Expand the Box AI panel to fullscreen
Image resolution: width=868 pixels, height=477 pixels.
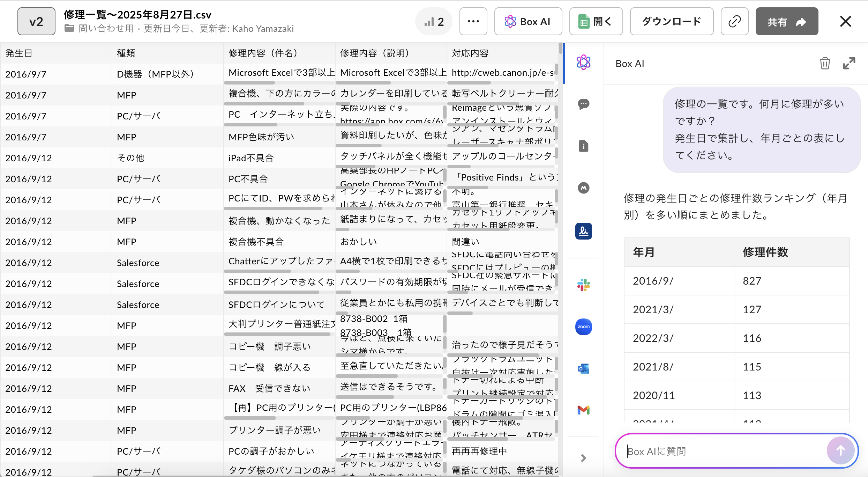(x=849, y=64)
